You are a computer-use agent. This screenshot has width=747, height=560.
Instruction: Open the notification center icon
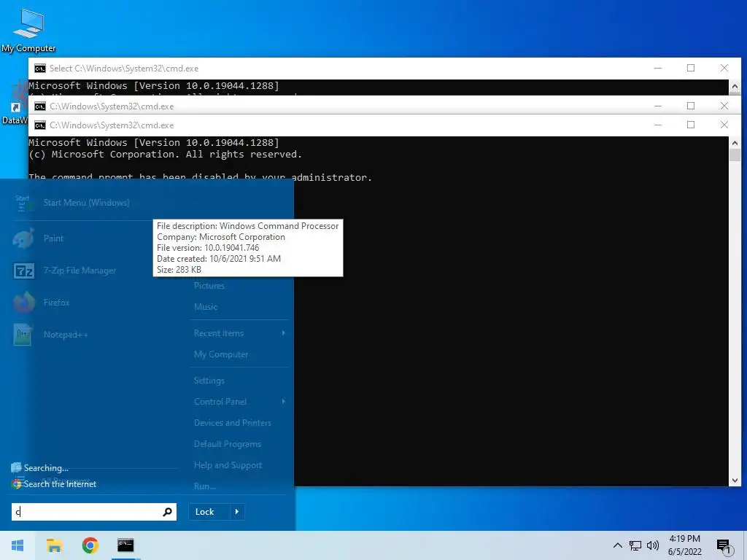coord(724,545)
